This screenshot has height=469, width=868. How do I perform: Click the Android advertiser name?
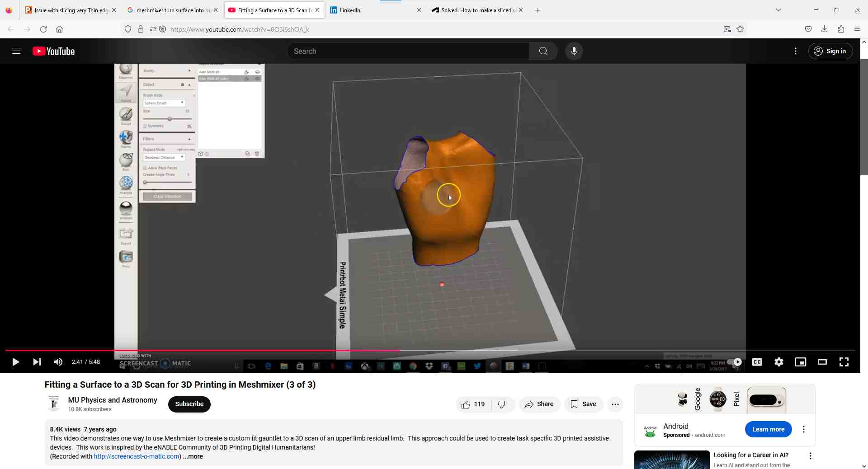click(x=676, y=427)
